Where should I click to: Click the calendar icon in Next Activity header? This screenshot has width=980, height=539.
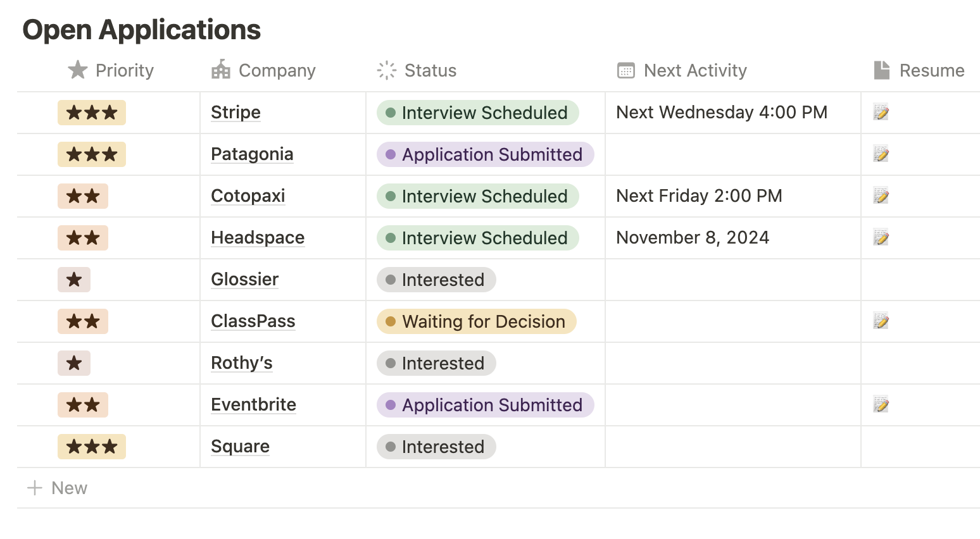[x=625, y=70]
